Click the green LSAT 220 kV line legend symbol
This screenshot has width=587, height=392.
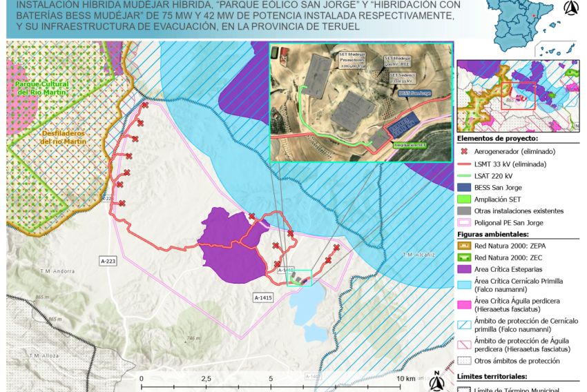466,176
